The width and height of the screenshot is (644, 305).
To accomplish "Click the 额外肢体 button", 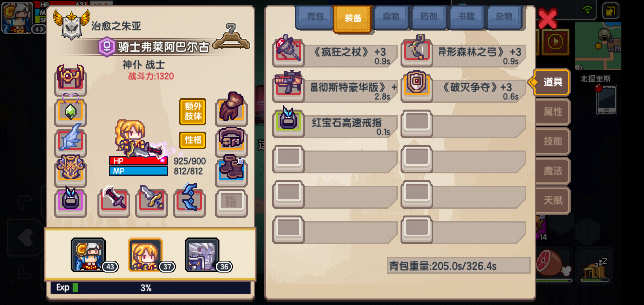I will tap(193, 112).
